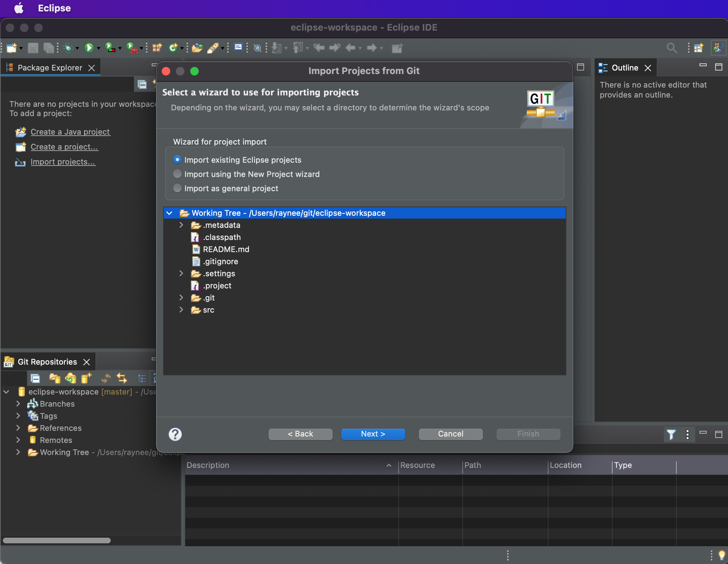728x564 pixels.
Task: Click the horizontal scrollbar in Git Repositories
Action: point(57,540)
